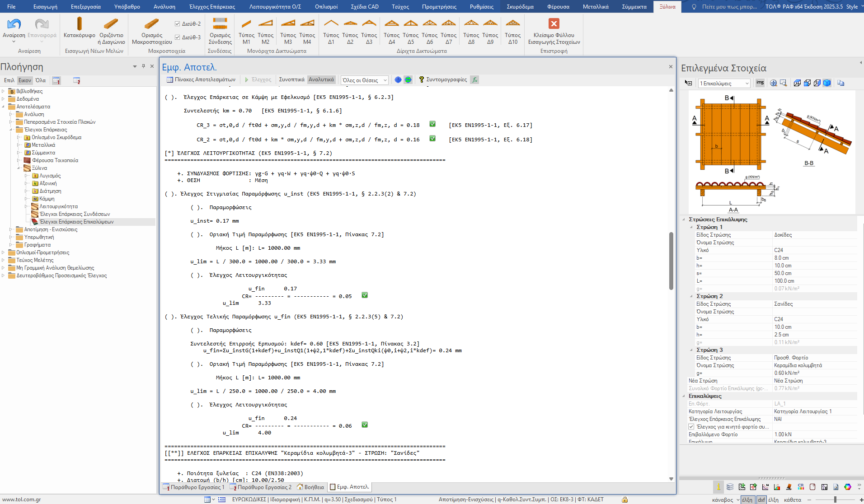This screenshot has height=504, width=864.
Task: Open the Όλες οι Θέσεις dropdown
Action: pyautogui.click(x=364, y=80)
